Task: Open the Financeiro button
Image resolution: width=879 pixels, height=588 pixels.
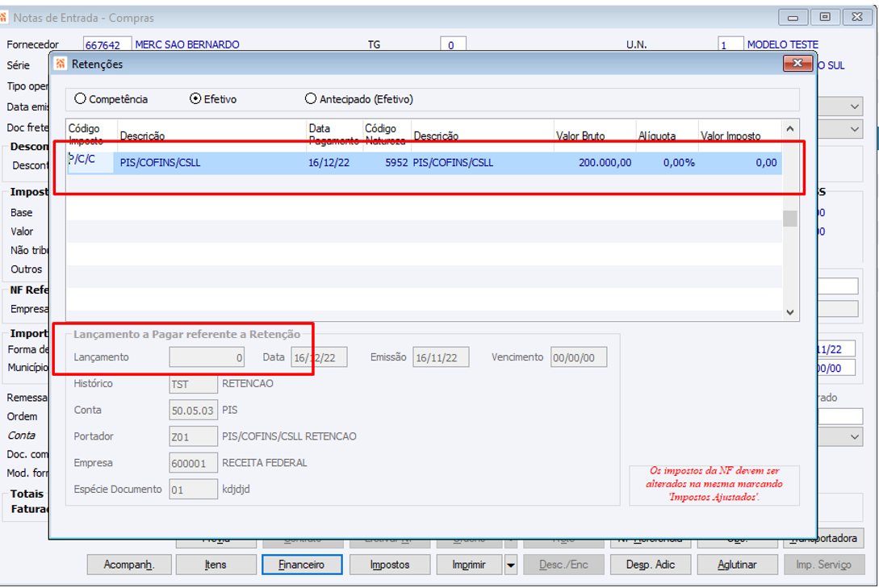Action: tap(302, 565)
